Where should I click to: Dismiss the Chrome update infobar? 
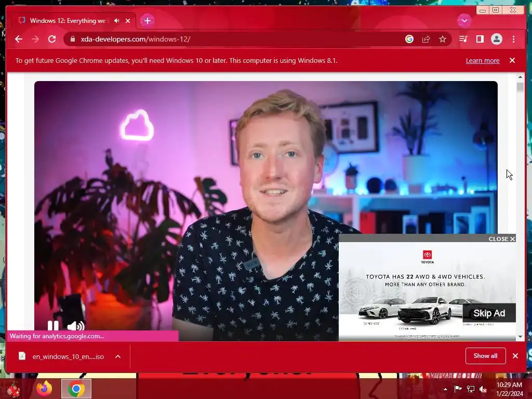[x=512, y=60]
